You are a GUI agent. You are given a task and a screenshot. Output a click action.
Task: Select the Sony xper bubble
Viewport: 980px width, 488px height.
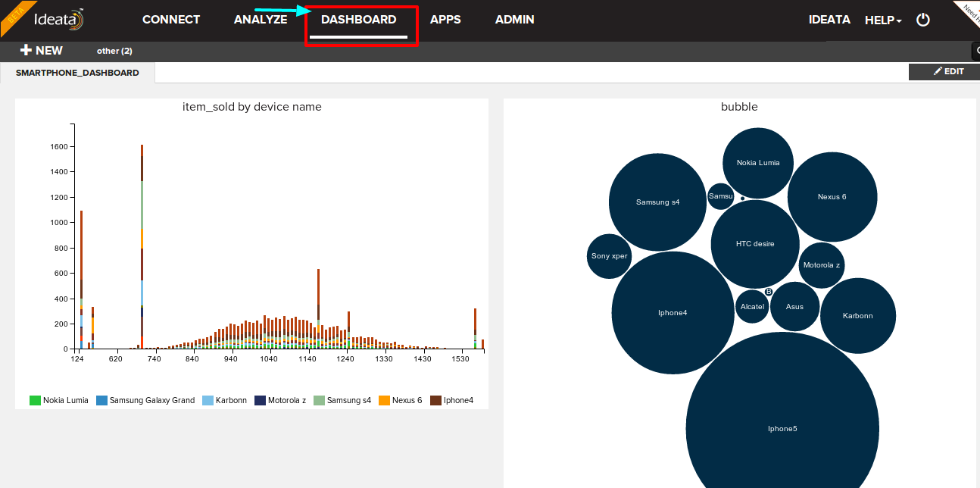coord(610,256)
